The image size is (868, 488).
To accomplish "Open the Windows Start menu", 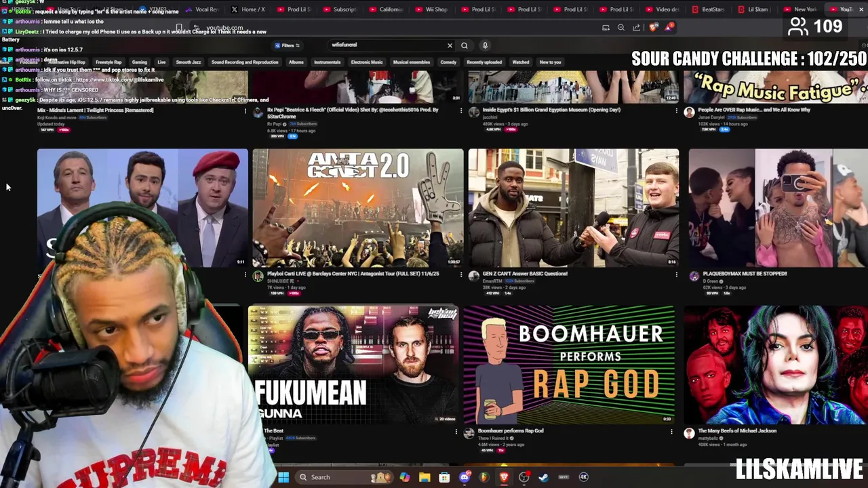I will pyautogui.click(x=283, y=477).
